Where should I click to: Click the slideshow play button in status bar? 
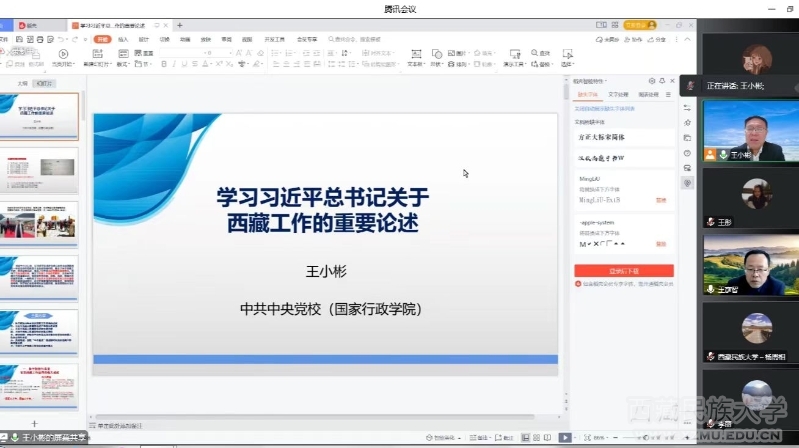(564, 437)
